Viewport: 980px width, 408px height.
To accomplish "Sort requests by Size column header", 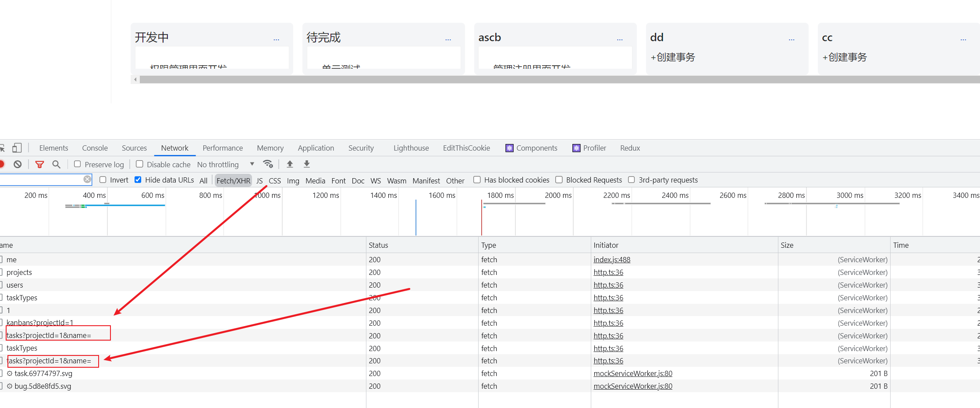I will pyautogui.click(x=834, y=245).
